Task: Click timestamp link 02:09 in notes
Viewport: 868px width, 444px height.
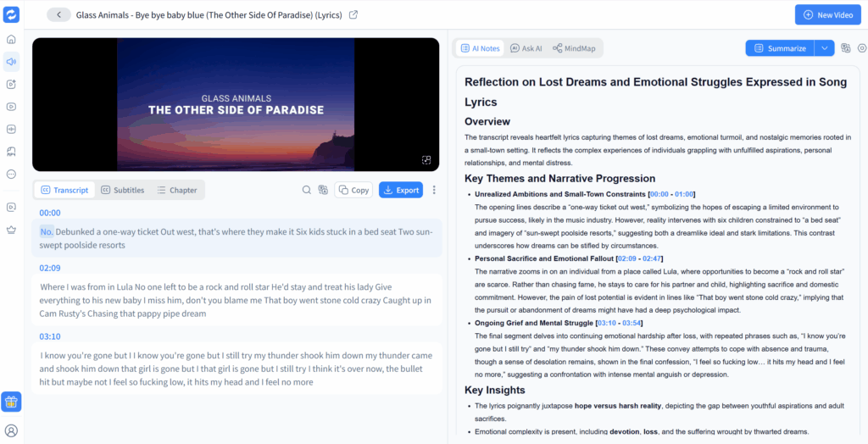Action: tap(627, 258)
